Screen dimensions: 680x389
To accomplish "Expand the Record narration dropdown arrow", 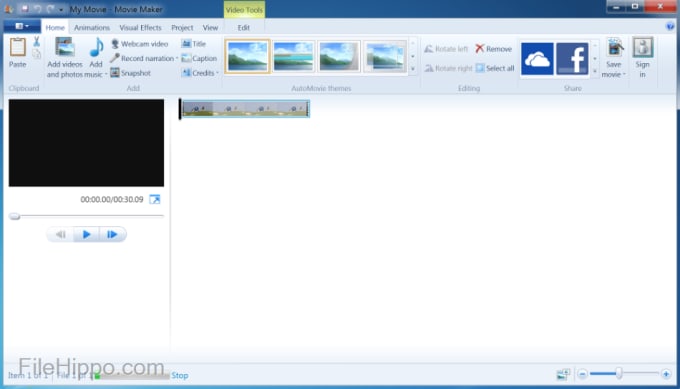I will click(x=177, y=58).
